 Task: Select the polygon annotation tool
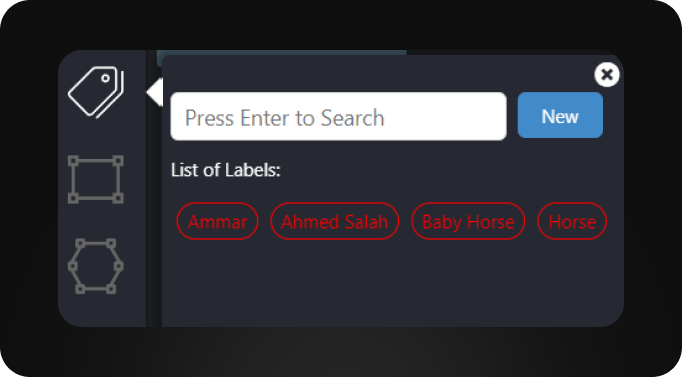coord(96,266)
